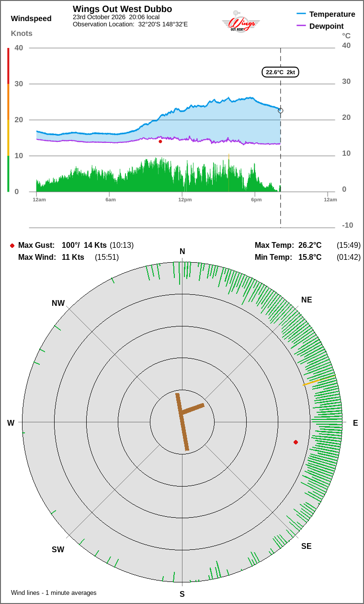Click the compass 'NW' label
The height and width of the screenshot is (604, 364).
58,303
